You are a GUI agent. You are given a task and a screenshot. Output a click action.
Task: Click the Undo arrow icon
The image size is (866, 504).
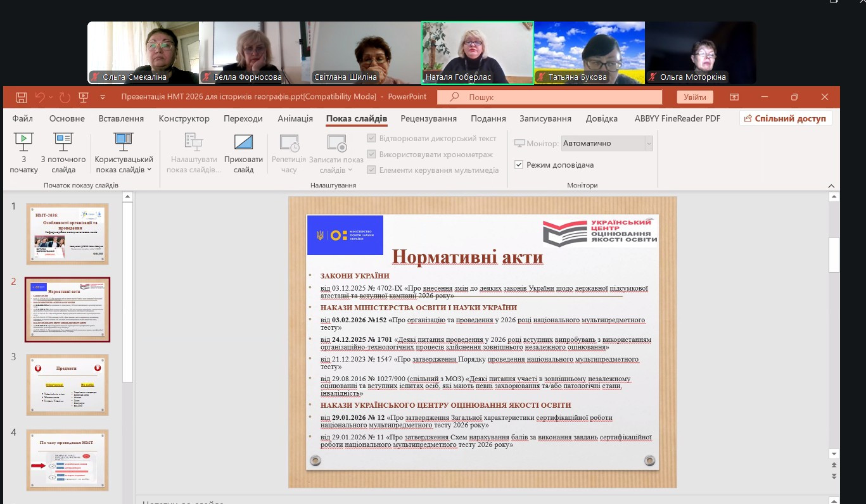[40, 98]
